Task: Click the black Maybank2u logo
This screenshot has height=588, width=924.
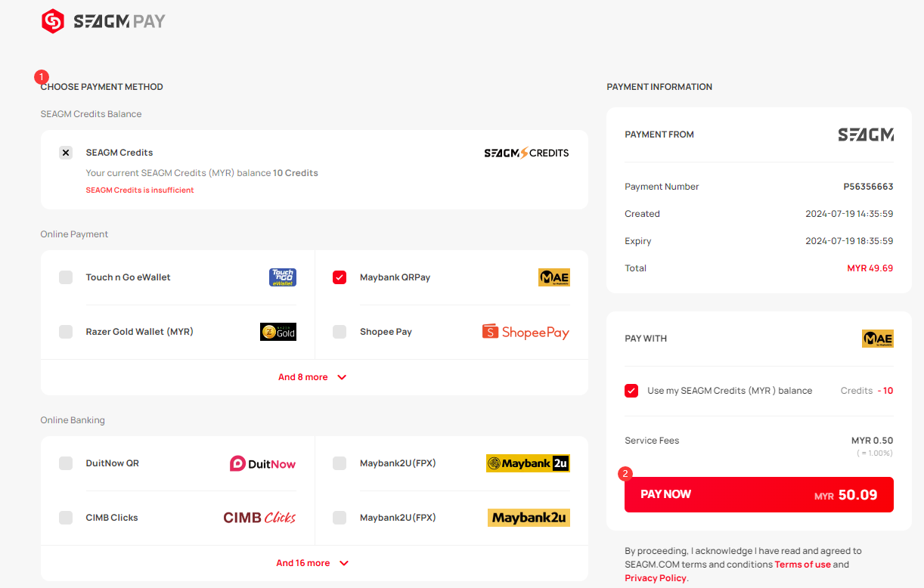Action: click(x=528, y=463)
